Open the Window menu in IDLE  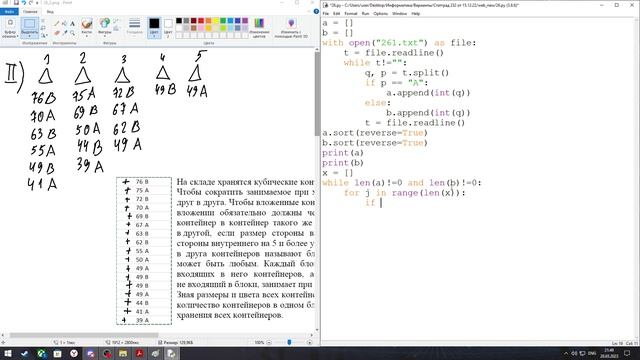(399, 13)
